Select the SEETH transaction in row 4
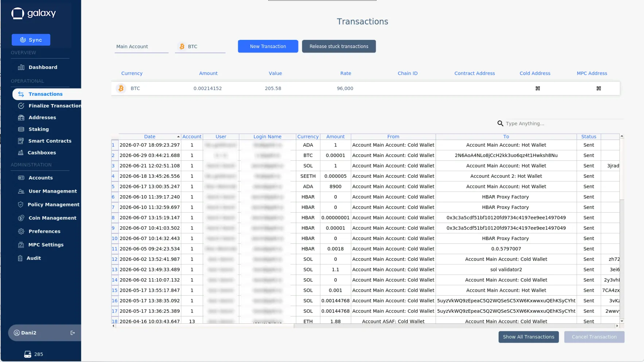Viewport: 644px width, 362px height. 365,176
